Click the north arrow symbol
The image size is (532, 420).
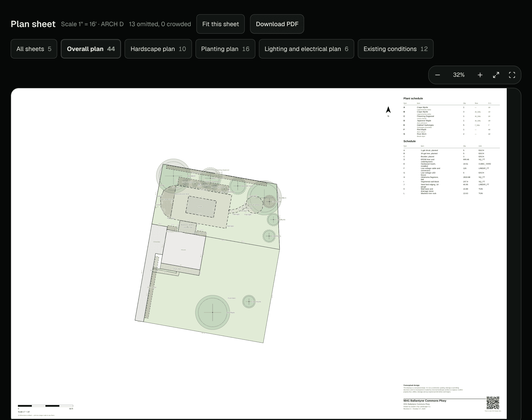[x=388, y=110]
